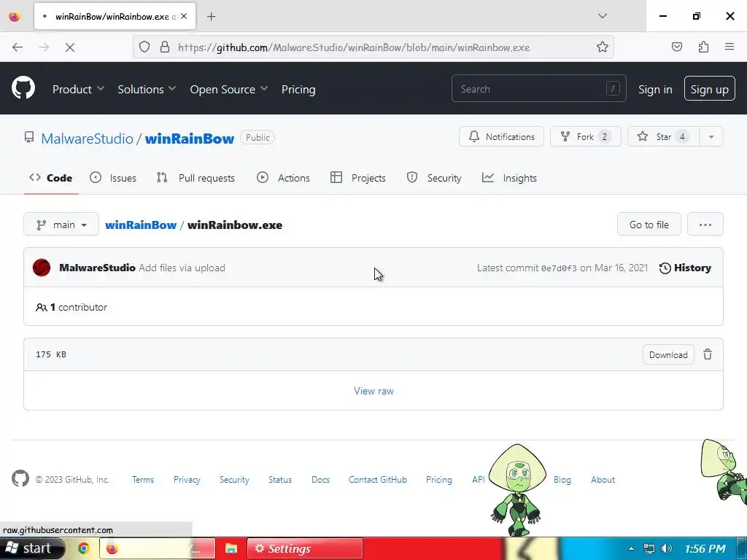Image resolution: width=747 pixels, height=560 pixels.
Task: Click Firefox taskbar button
Action: pyautogui.click(x=158, y=548)
